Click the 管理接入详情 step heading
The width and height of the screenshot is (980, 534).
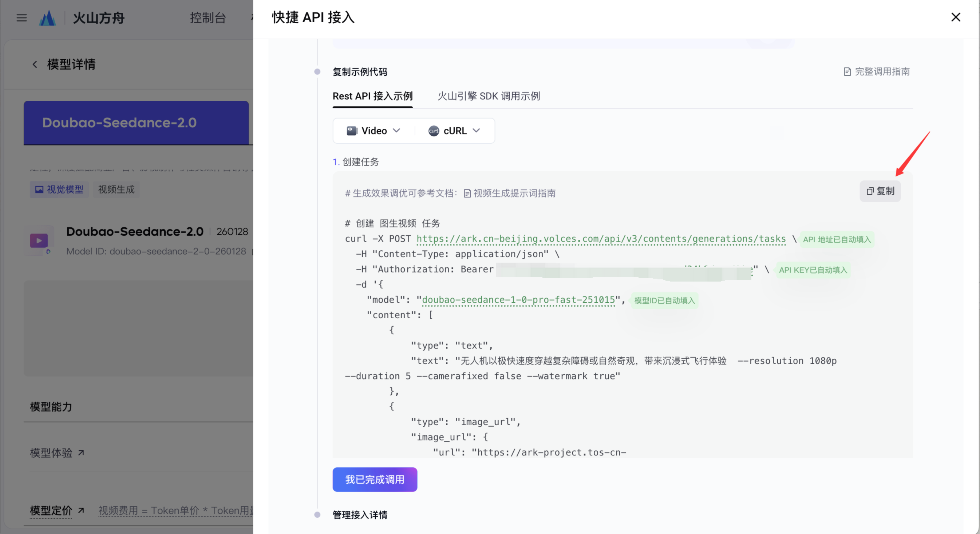point(360,515)
